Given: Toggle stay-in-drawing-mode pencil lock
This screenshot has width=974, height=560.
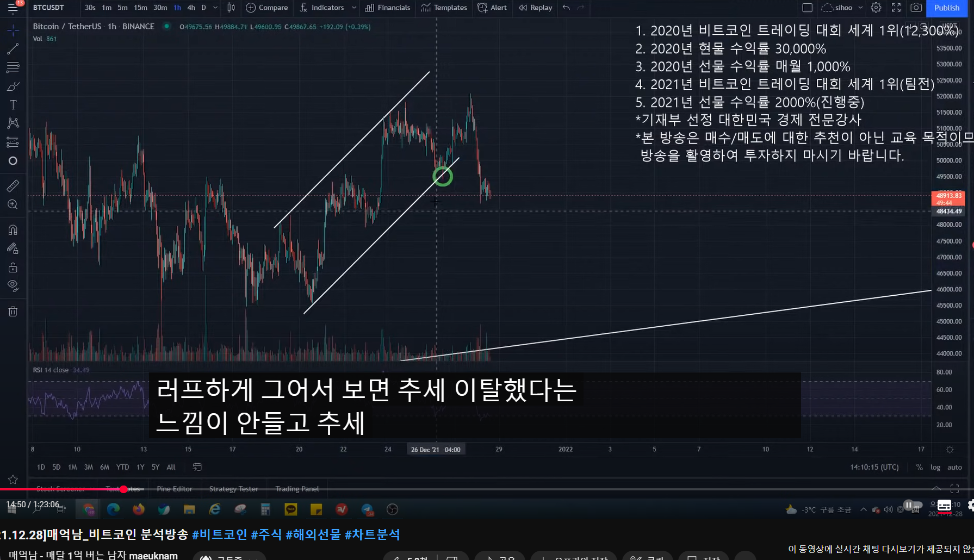Looking at the screenshot, I should pyautogui.click(x=13, y=248).
